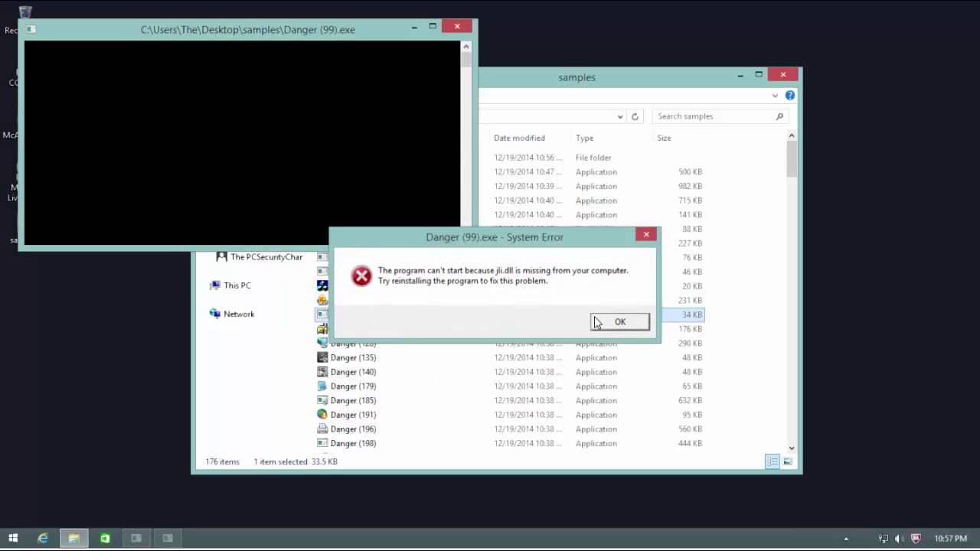Click the Danger (198) file icon
Screen dimensions: 980x551
pos(322,443)
